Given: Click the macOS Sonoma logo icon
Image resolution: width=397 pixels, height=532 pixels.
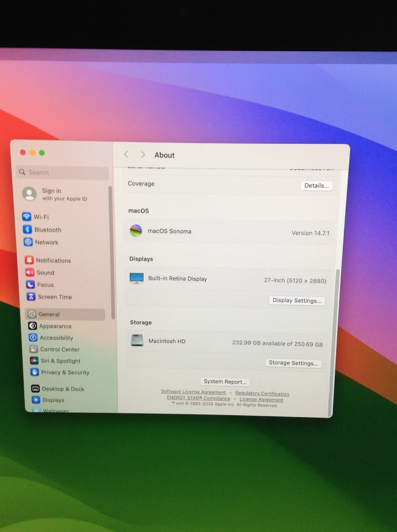Looking at the screenshot, I should coord(136,230).
